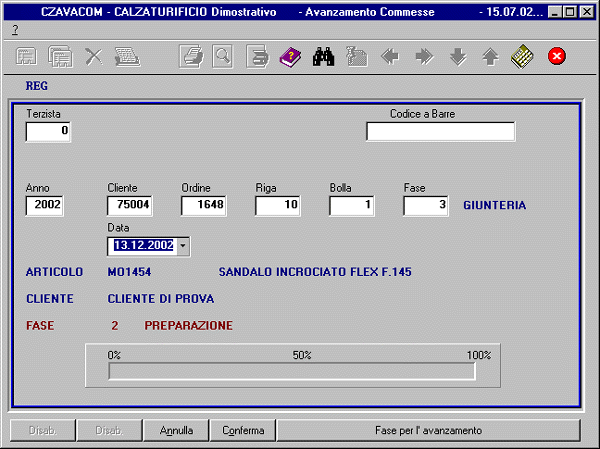Viewport: 600px width, 449px height.
Task: Click the crossed-out delete toolbar icon
Action: 93,57
